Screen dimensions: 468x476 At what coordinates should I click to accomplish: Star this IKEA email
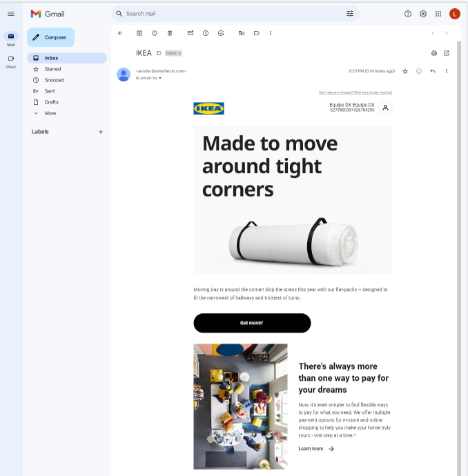point(405,71)
